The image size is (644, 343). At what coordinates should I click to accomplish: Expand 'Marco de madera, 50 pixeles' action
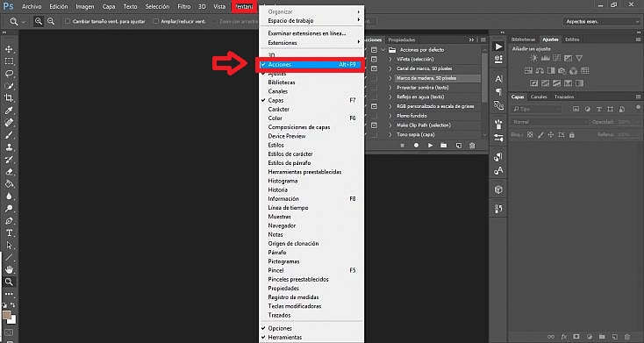(390, 78)
